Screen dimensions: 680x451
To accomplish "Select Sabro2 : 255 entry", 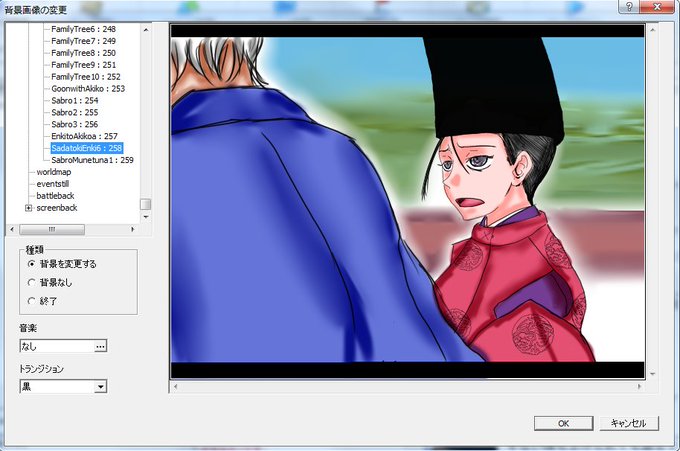I will point(75,112).
